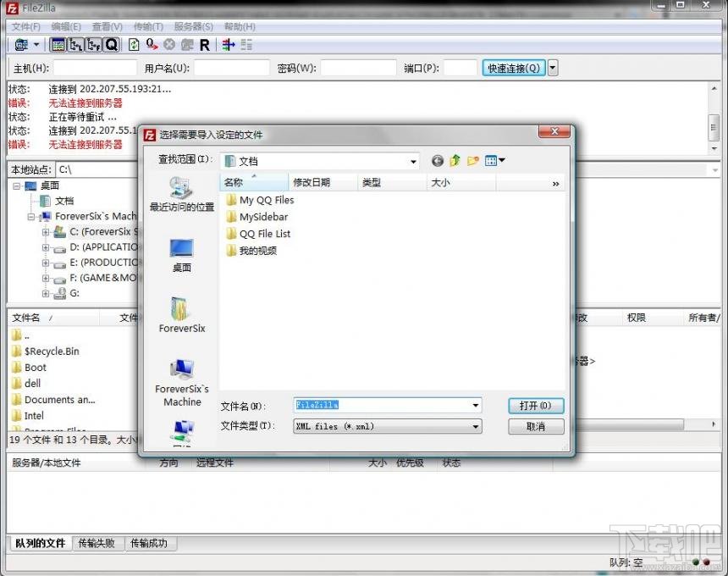Click the 快速连接(Q) button

[514, 69]
